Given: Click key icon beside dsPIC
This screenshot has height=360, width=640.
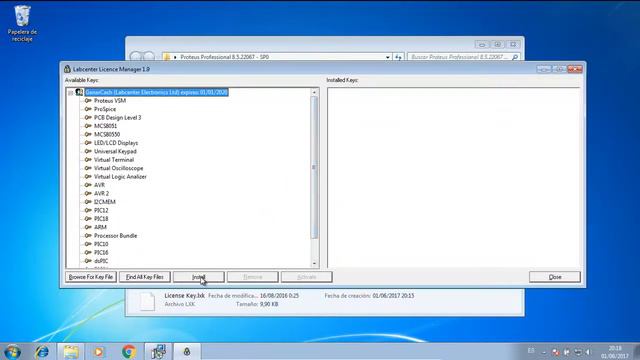Looking at the screenshot, I should tap(88, 261).
